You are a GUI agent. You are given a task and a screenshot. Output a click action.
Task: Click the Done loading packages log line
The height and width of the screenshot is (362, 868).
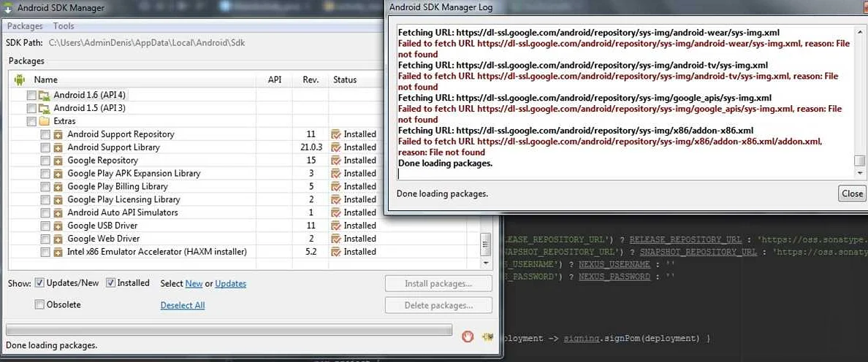tap(445, 163)
